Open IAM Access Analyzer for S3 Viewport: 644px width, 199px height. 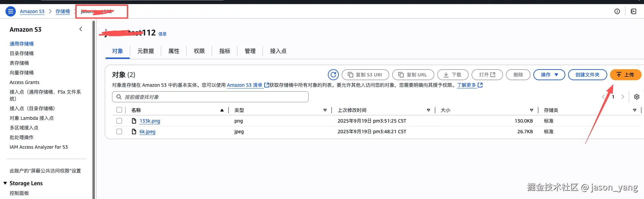(x=38, y=147)
